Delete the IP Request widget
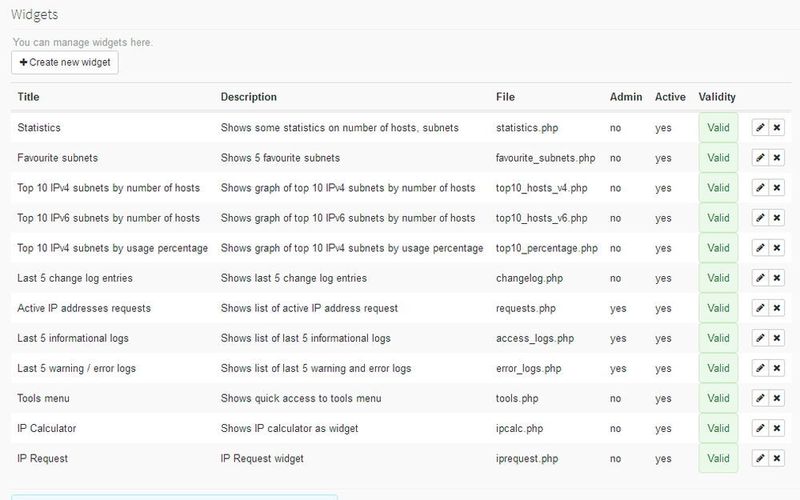Viewport: 800px width, 500px height. [x=777, y=458]
